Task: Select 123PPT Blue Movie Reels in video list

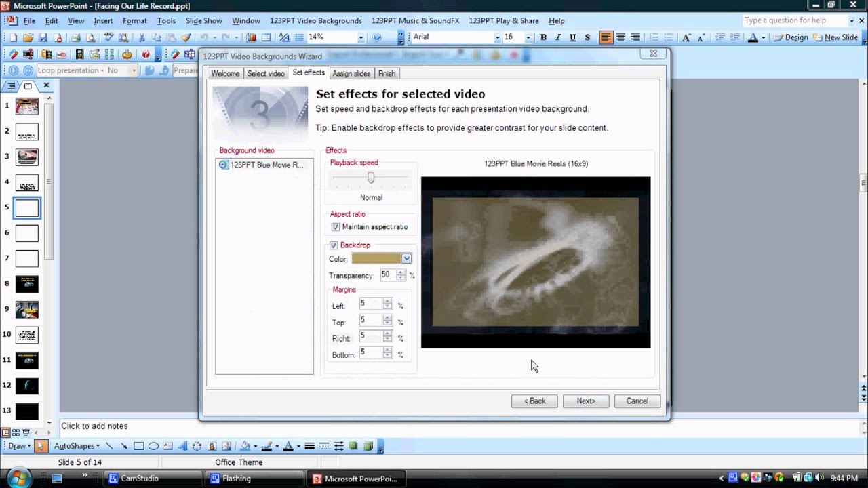Action: [x=261, y=165]
